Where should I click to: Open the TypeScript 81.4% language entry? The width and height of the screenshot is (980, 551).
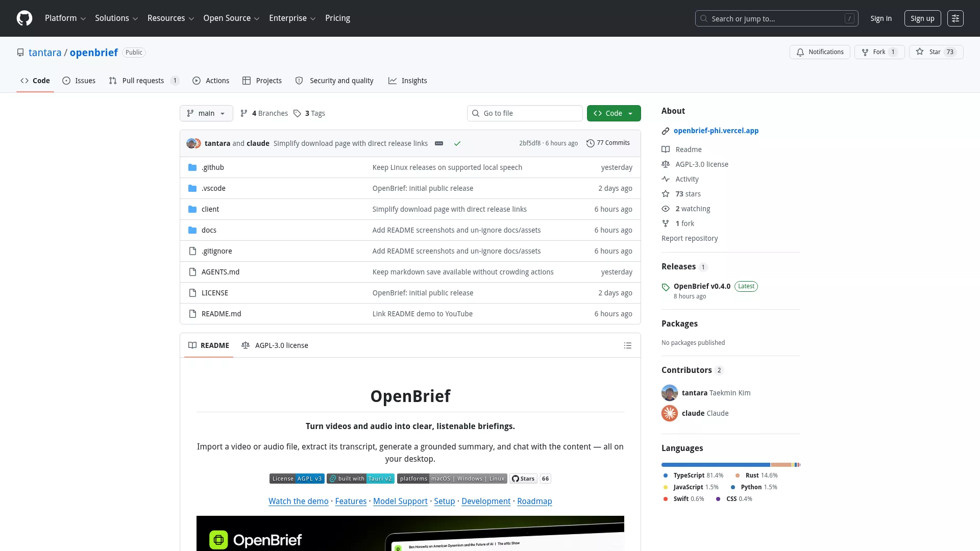tap(693, 475)
